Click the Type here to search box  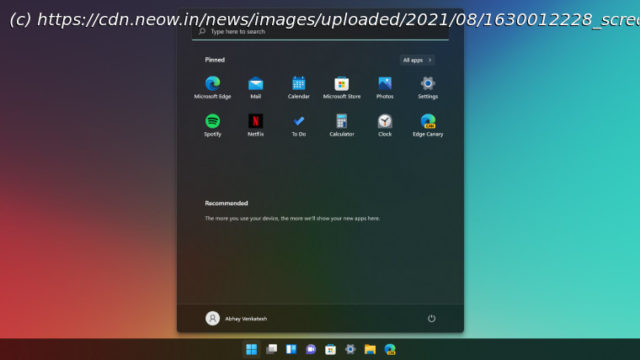pos(320,32)
